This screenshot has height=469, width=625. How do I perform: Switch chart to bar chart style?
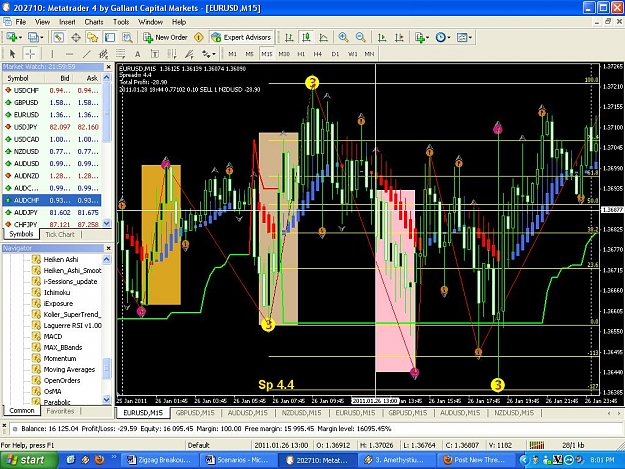click(x=289, y=37)
